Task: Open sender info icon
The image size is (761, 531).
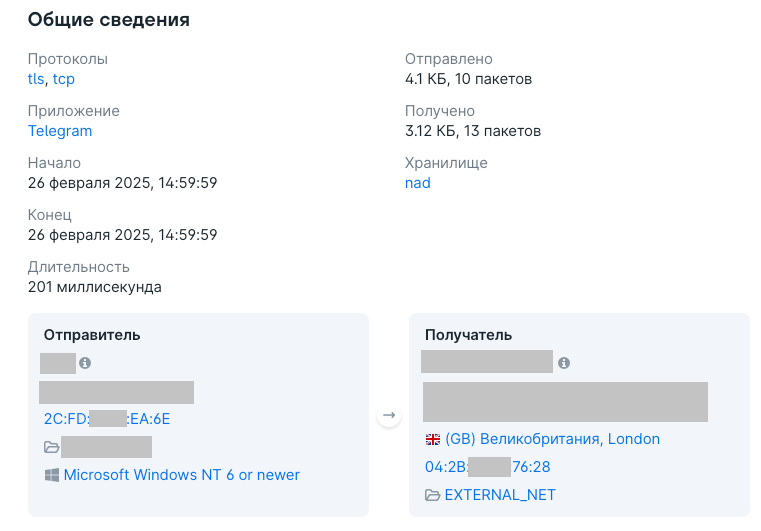Action: pos(85,363)
